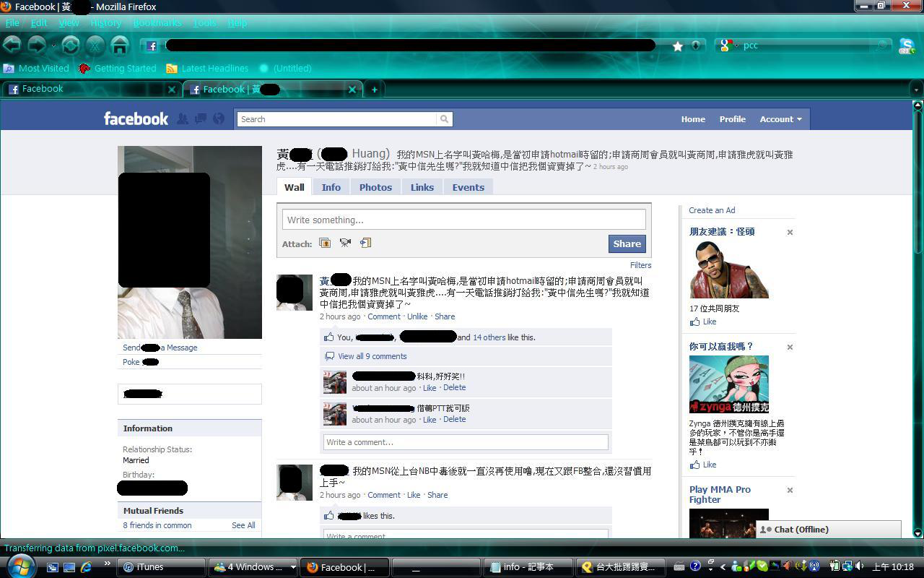Screen dimensions: 924x578
Task: Attach a link using the link icon
Action: [x=365, y=243]
